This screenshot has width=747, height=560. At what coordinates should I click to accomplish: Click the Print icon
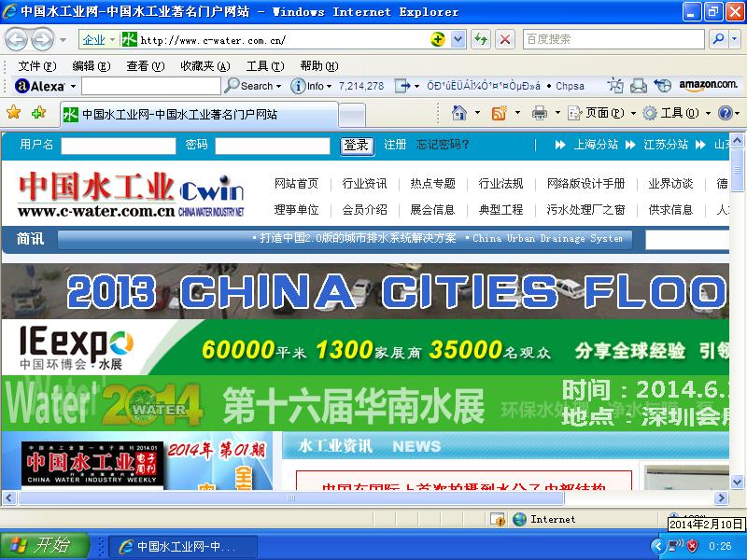pyautogui.click(x=540, y=113)
